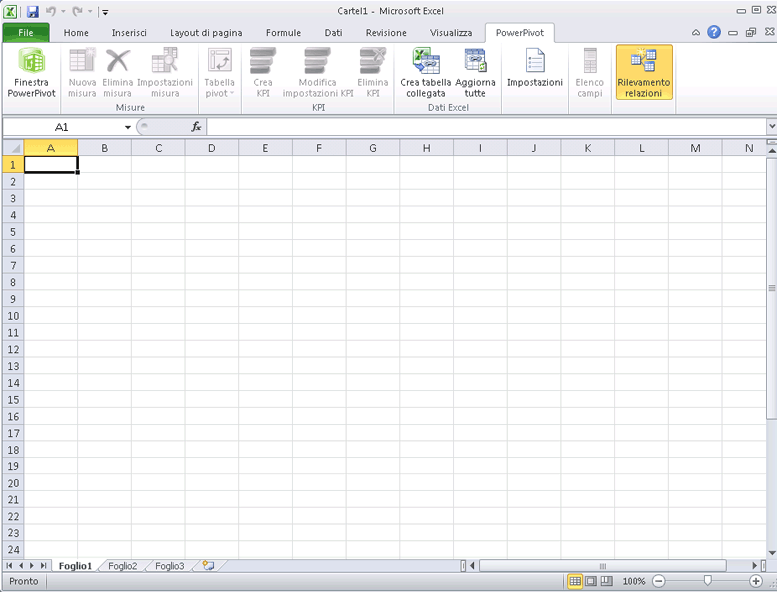Screen dimensions: 777x592
Task: Switch to the Home tab
Action: tap(76, 33)
